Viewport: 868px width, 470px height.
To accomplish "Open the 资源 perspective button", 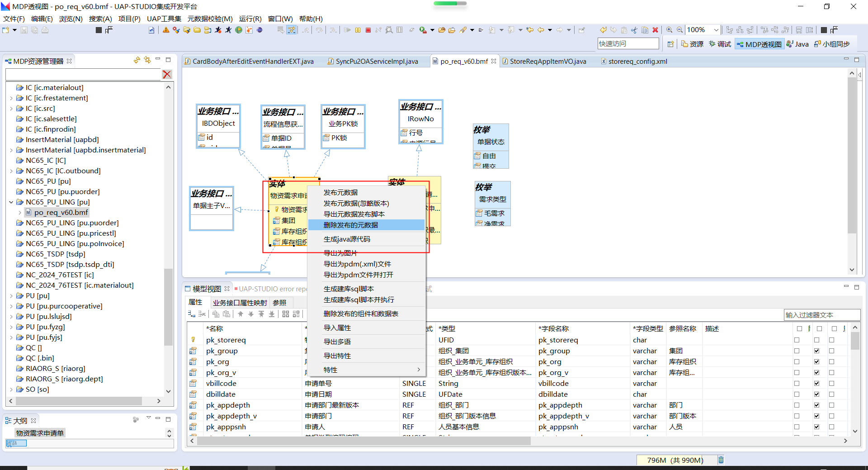I will click(692, 44).
